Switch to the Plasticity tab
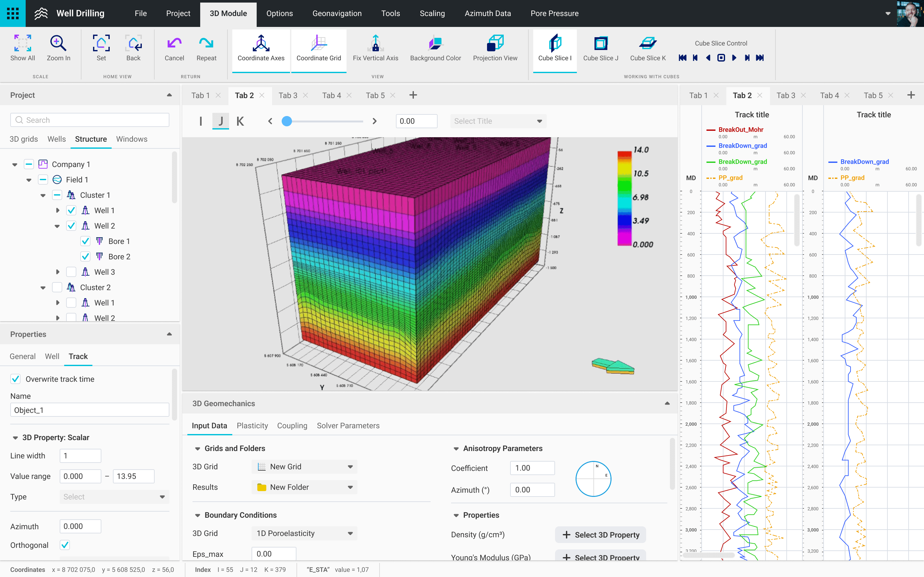 [252, 425]
